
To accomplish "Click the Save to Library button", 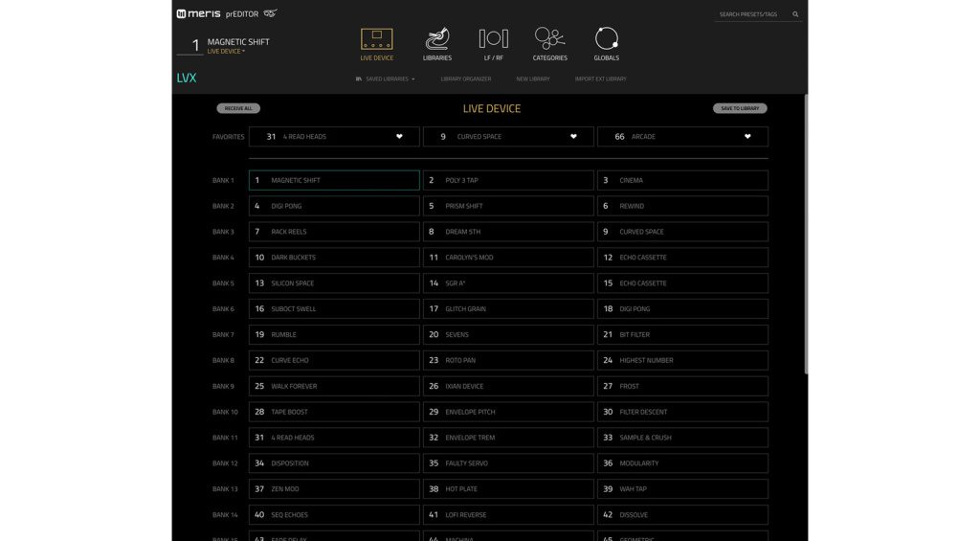I will click(740, 108).
